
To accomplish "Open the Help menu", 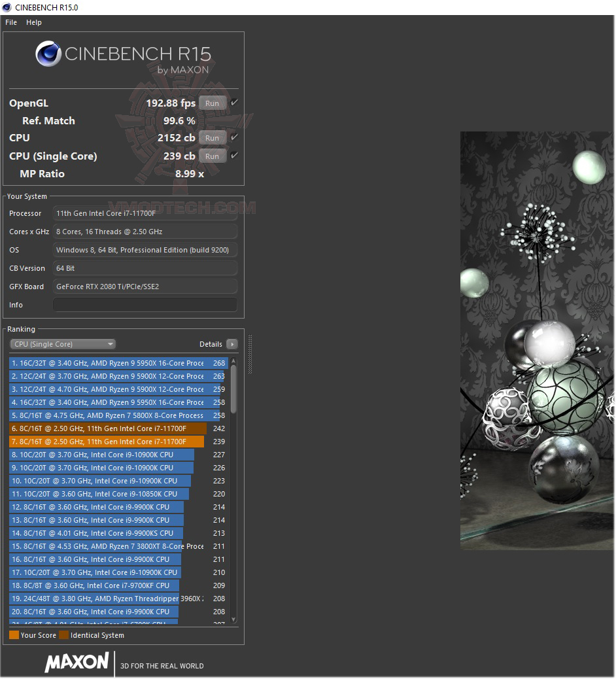I will [34, 22].
